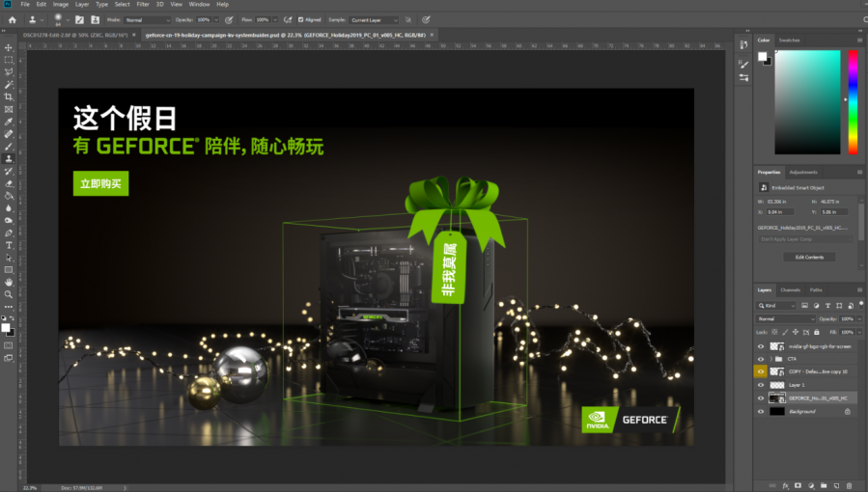
Task: Hide the nvidia-gf-logo-rgb-for-screen layer
Action: 761,346
